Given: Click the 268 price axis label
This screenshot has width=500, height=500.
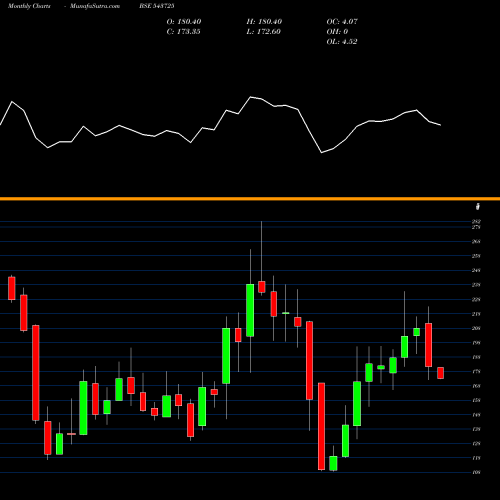Looking at the screenshot, I should (476, 242).
